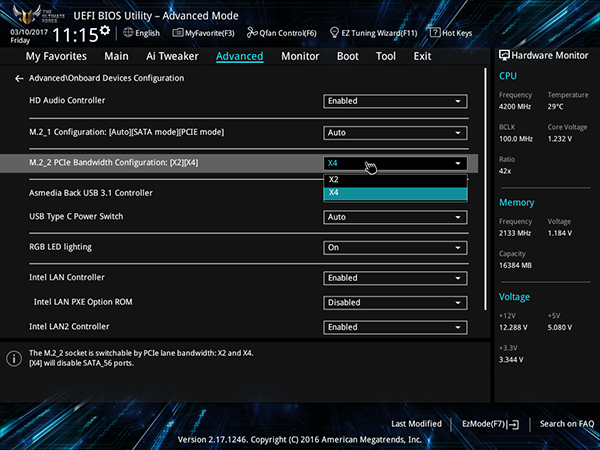Open the Boot tab

pos(347,56)
